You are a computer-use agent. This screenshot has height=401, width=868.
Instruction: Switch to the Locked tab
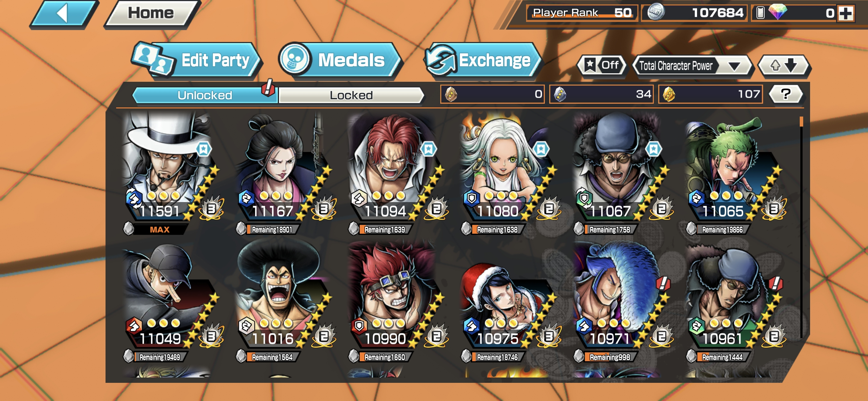pyautogui.click(x=351, y=95)
